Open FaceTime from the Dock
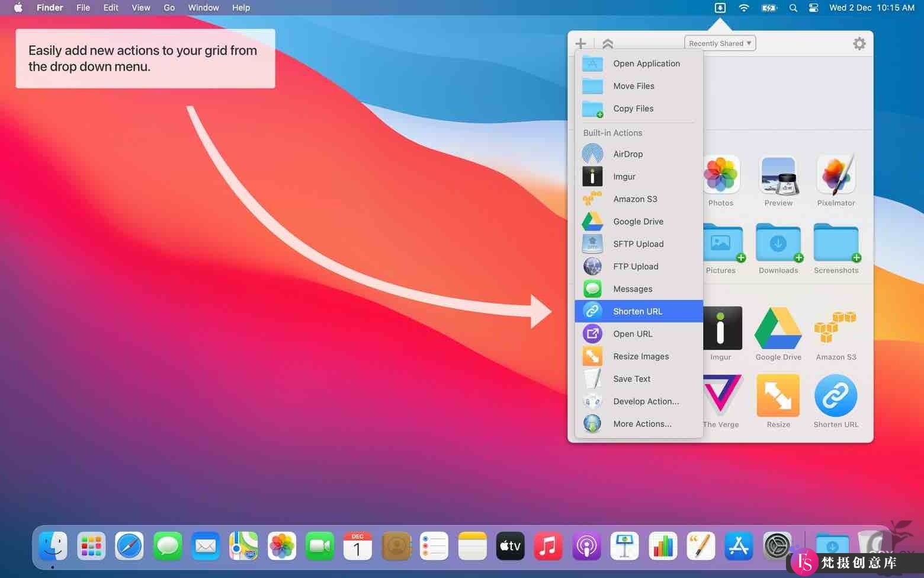The image size is (924, 578). click(x=320, y=546)
